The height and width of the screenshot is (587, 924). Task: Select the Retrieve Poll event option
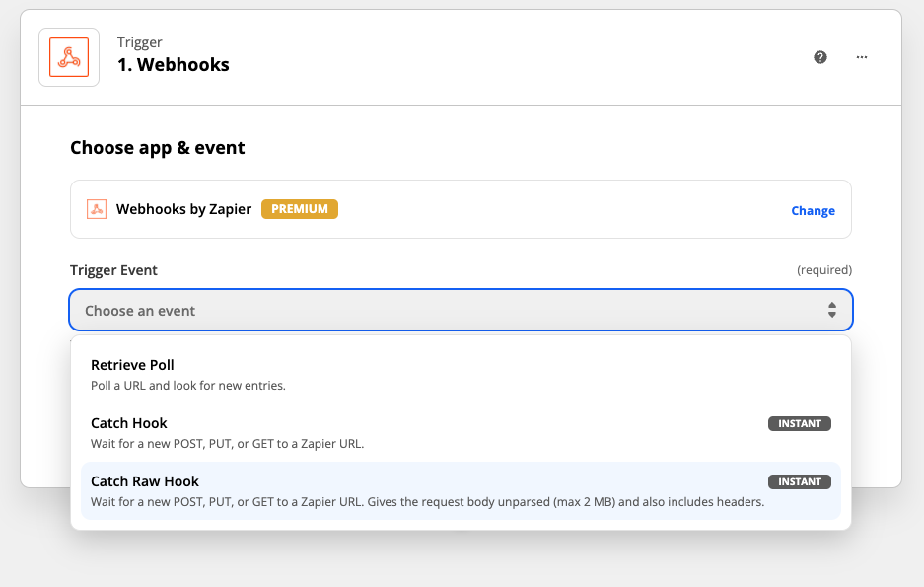(x=461, y=375)
